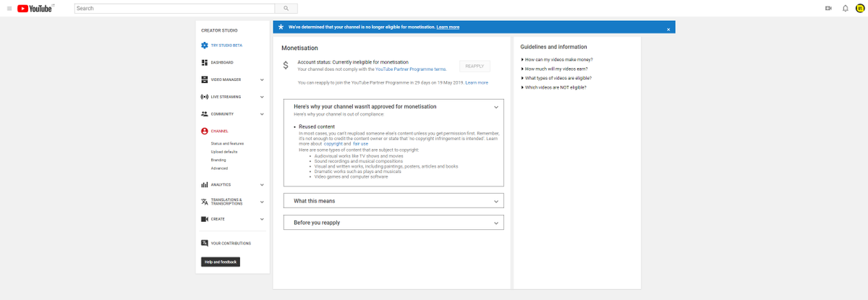
Task: Open the copyright link
Action: click(x=333, y=144)
